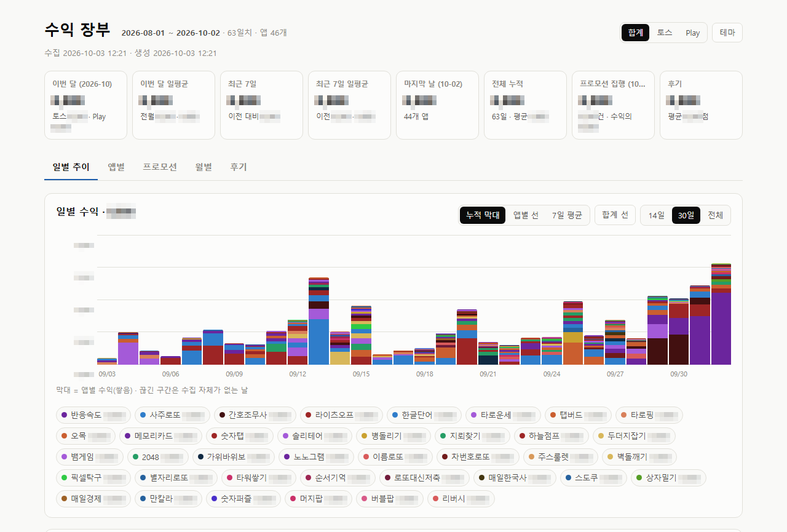Select the 합계 source filter
Screen dimensions: 787x532
(635, 33)
